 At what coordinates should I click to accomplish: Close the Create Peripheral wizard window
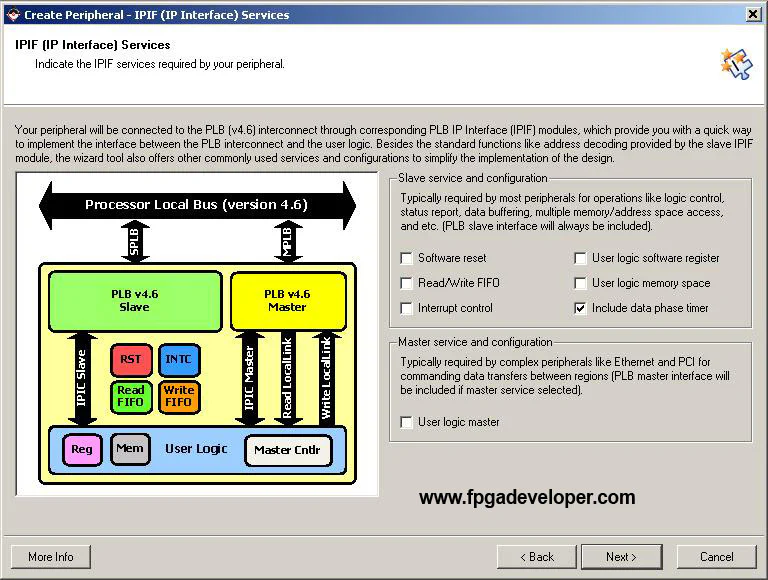[x=751, y=14]
